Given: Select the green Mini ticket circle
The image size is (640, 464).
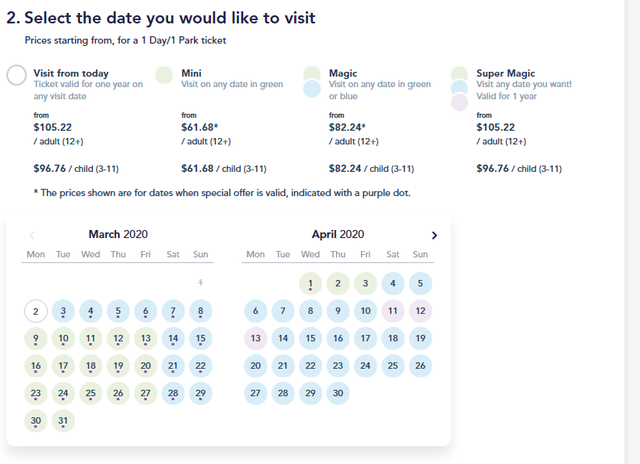Looking at the screenshot, I should [x=164, y=75].
